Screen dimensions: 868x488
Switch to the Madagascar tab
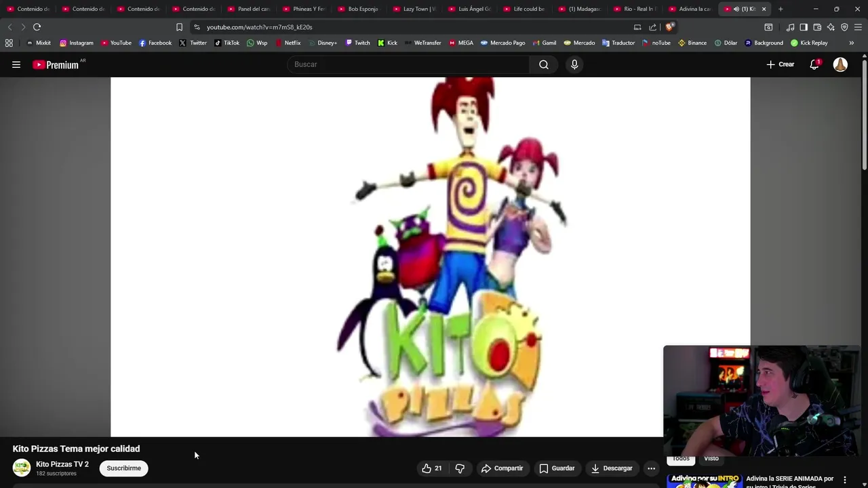[579, 9]
